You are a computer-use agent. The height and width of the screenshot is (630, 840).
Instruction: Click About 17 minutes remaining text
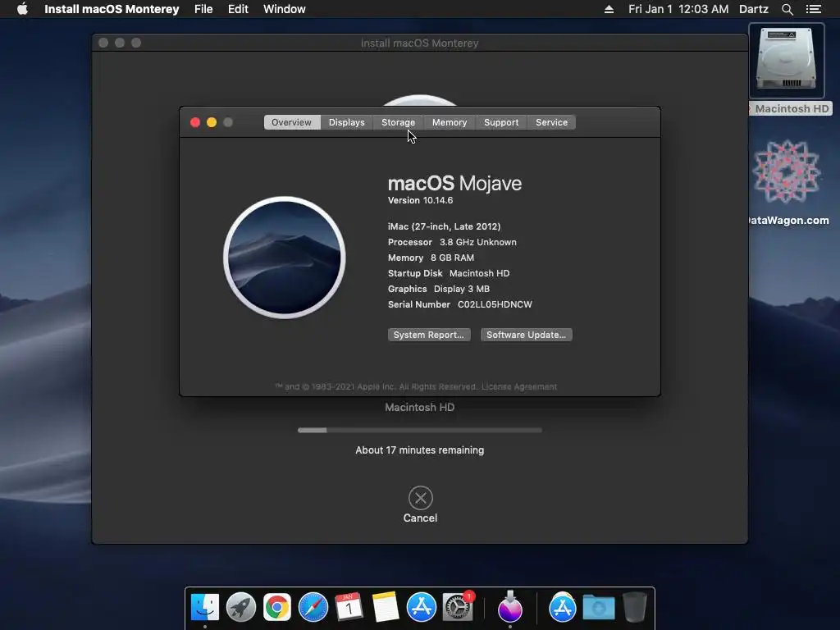[x=420, y=450]
